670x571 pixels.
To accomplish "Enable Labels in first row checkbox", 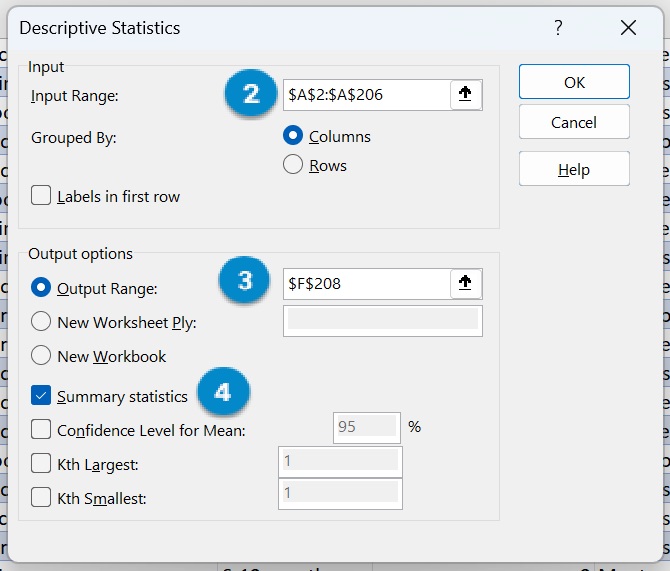I will tap(41, 196).
